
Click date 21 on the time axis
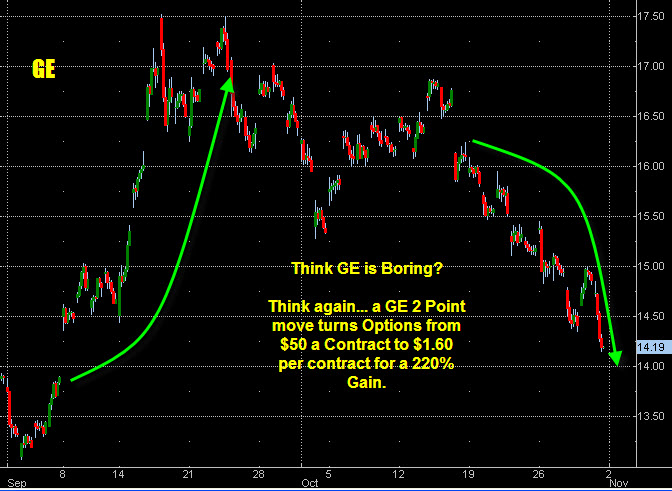187,471
